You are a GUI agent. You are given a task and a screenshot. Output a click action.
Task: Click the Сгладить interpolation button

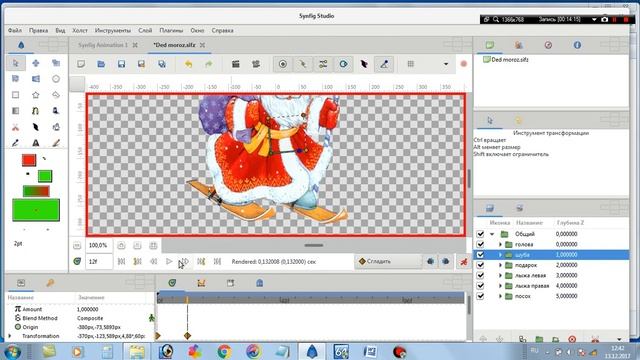click(x=389, y=262)
